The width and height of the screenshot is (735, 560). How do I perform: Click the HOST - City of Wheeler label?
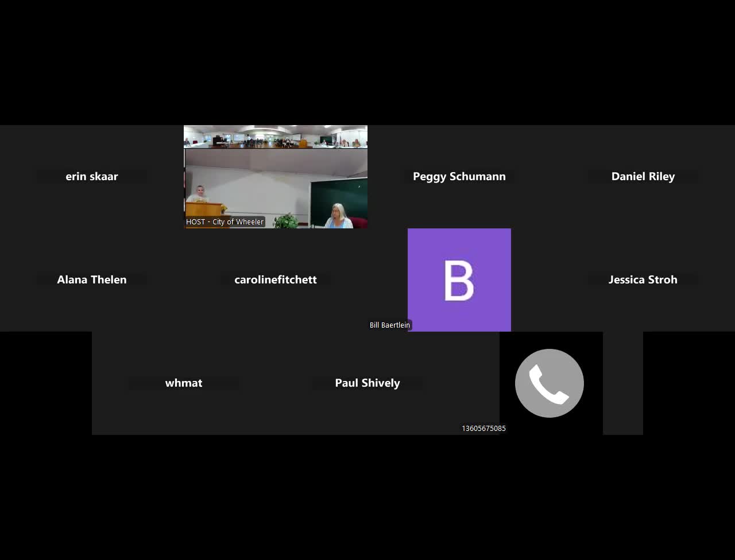pyautogui.click(x=225, y=222)
